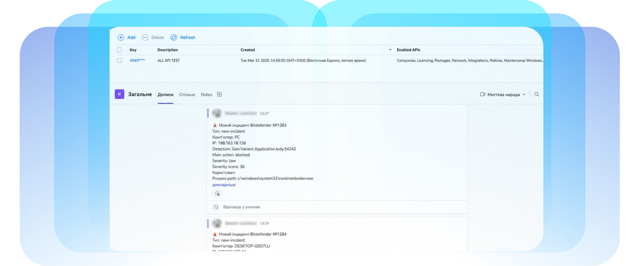Follow the докладніше link
Screen dimensions: 644x266
tap(224, 185)
